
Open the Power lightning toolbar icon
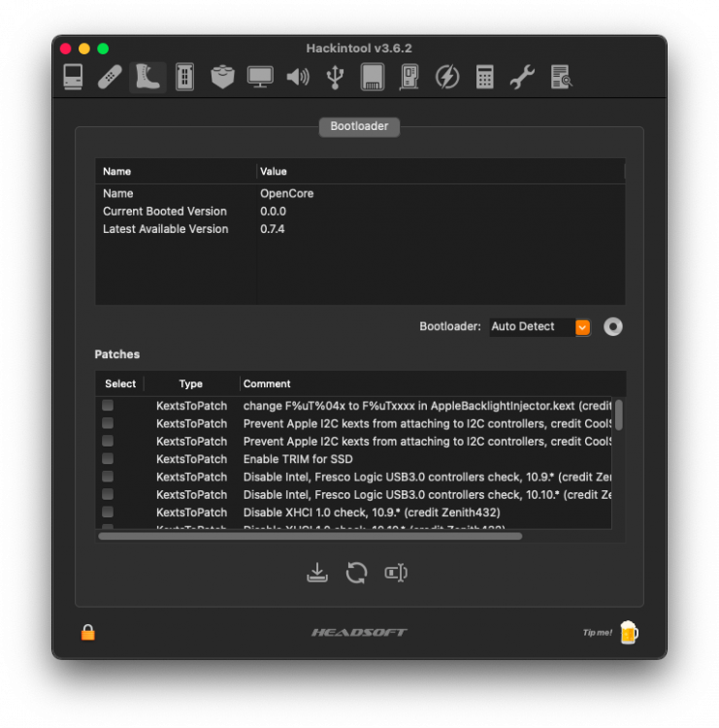(x=447, y=77)
